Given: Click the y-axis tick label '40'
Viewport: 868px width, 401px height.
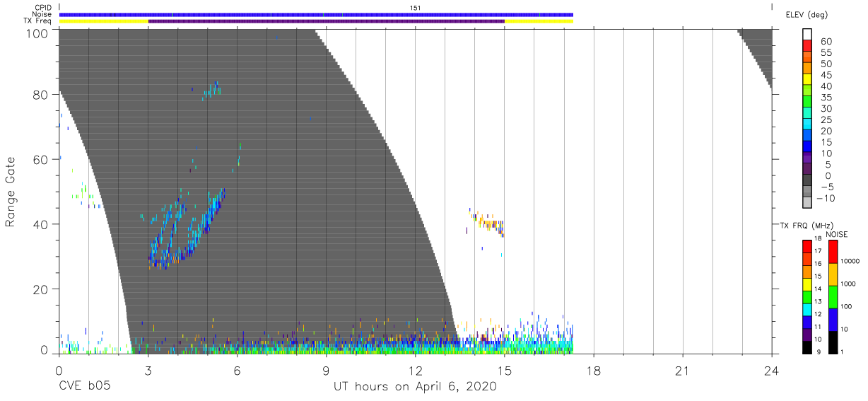Looking at the screenshot, I should (42, 224).
